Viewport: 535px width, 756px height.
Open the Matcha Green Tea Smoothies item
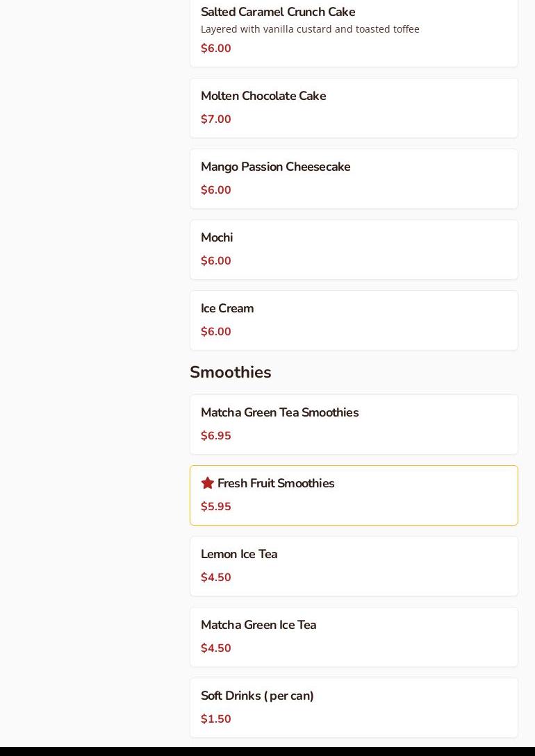[279, 412]
